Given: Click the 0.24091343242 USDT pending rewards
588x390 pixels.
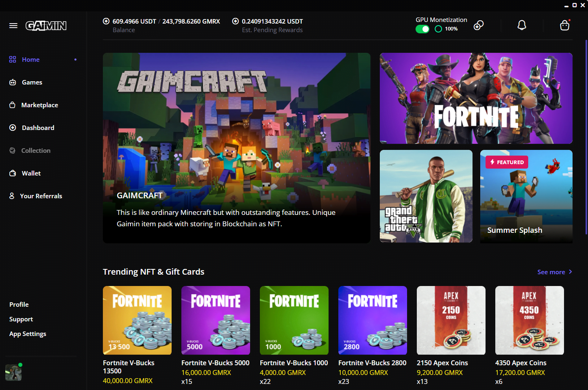Looking at the screenshot, I should tap(272, 21).
